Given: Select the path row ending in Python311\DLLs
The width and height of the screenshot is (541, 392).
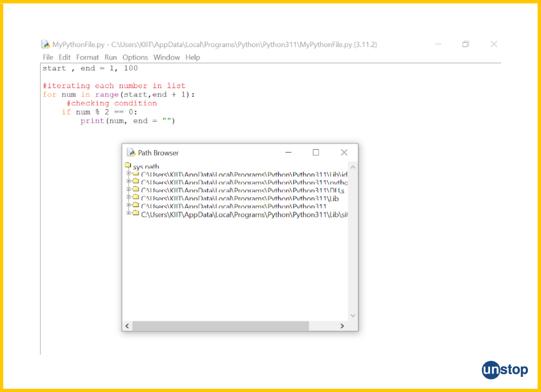Looking at the screenshot, I should click(242, 190).
